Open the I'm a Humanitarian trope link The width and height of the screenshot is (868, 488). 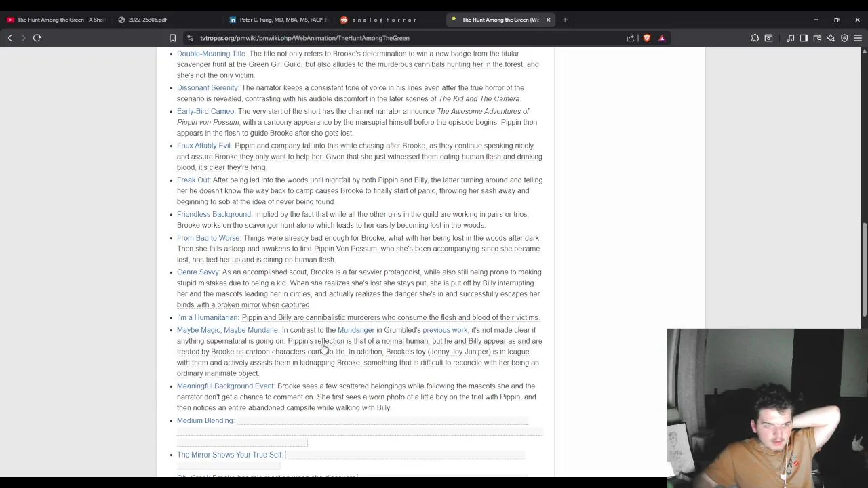coord(208,317)
